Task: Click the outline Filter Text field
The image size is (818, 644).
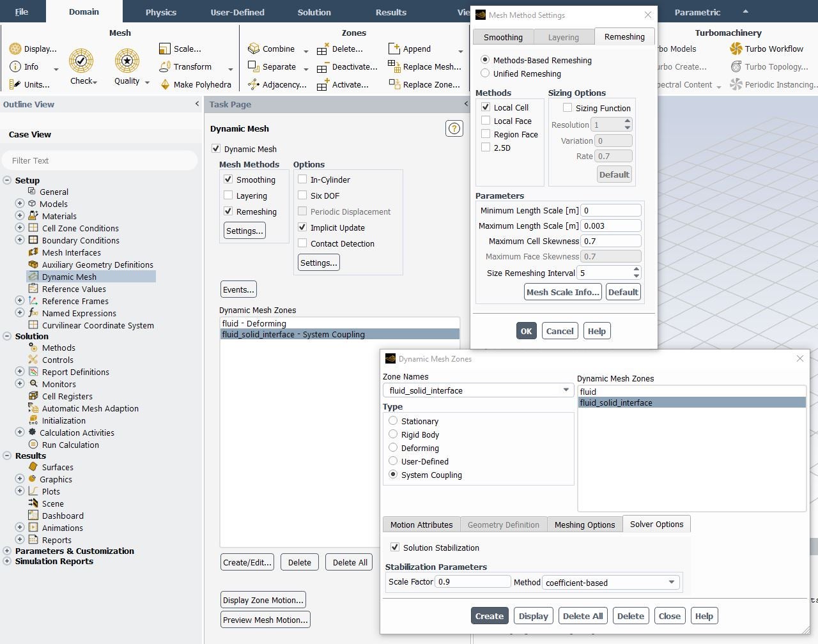Action: click(x=99, y=160)
